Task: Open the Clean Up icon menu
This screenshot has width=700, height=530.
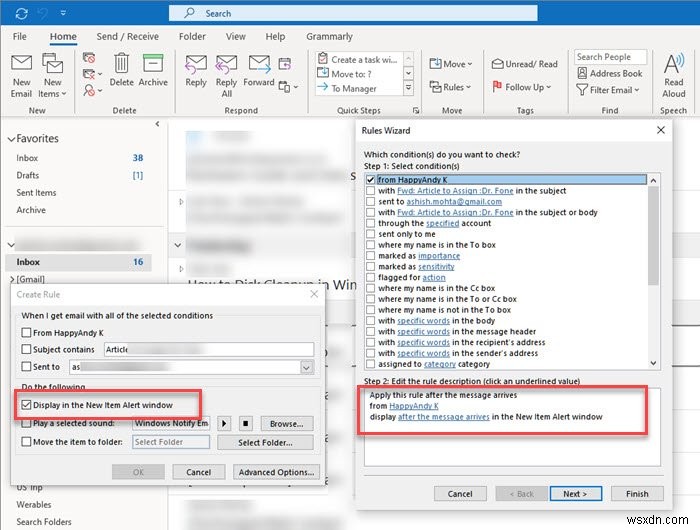Action: (x=92, y=74)
